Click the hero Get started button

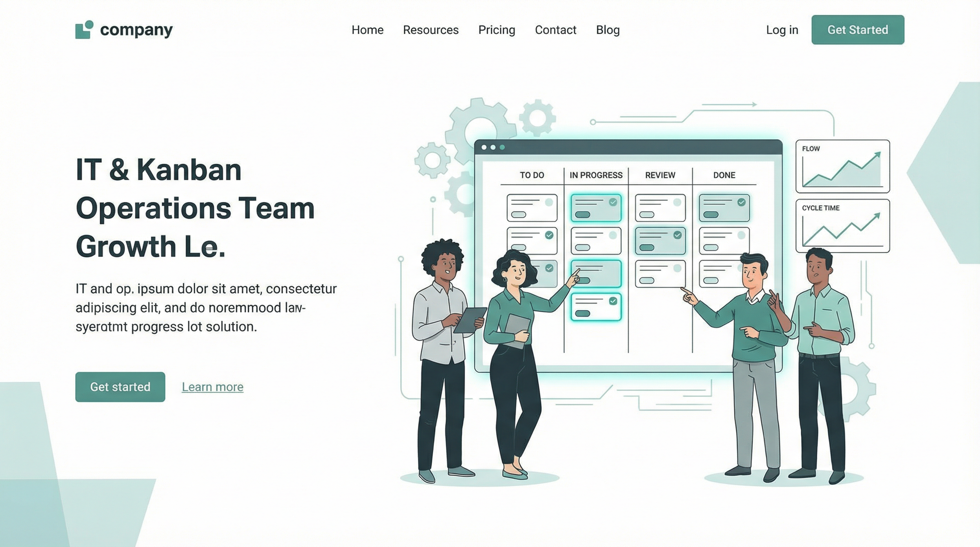pyautogui.click(x=120, y=387)
